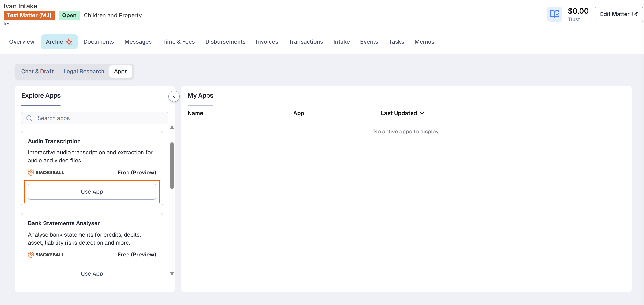Viewport: 644px width, 305px height.
Task: Open the Documents tab
Action: pyautogui.click(x=98, y=42)
